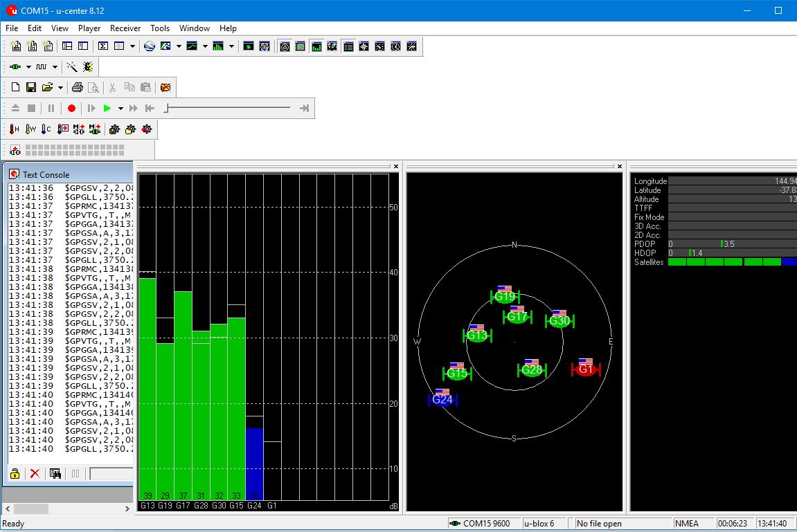Open the Histogram view bars icon
Viewport: 797px width, 532px height.
coord(218,46)
